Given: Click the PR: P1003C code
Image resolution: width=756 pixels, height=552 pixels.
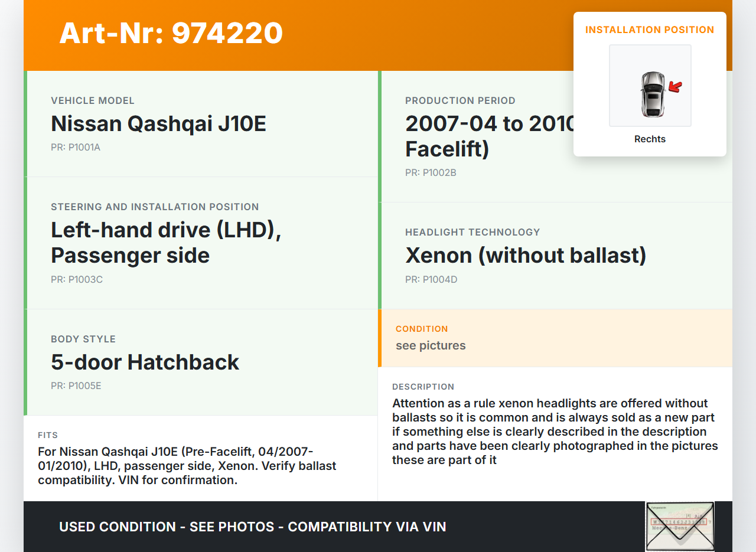Looking at the screenshot, I should coord(77,279).
